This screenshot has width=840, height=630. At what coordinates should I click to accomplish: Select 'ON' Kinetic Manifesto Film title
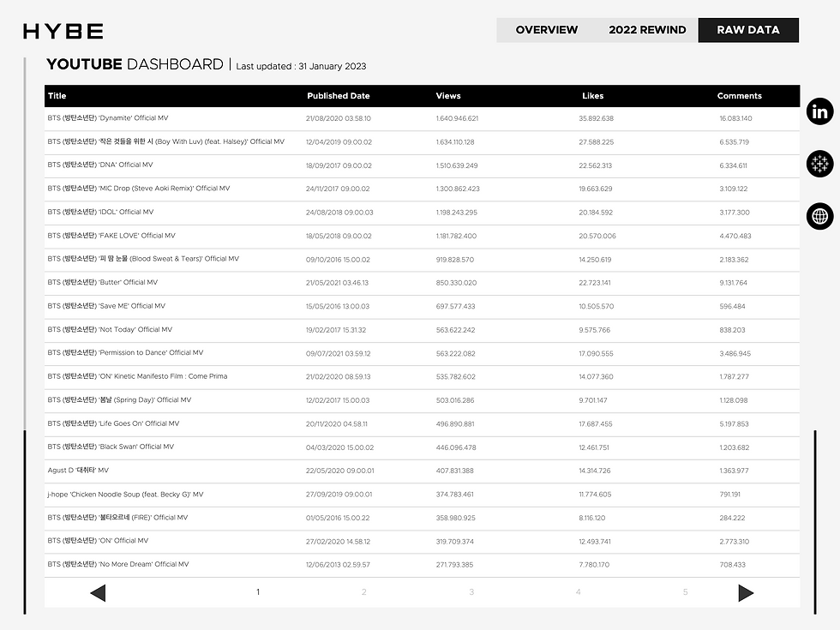point(137,376)
